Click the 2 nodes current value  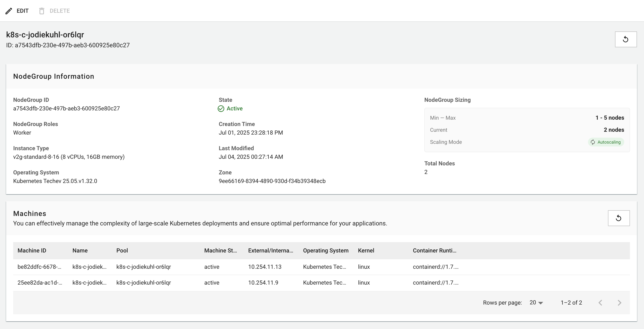[614, 130]
